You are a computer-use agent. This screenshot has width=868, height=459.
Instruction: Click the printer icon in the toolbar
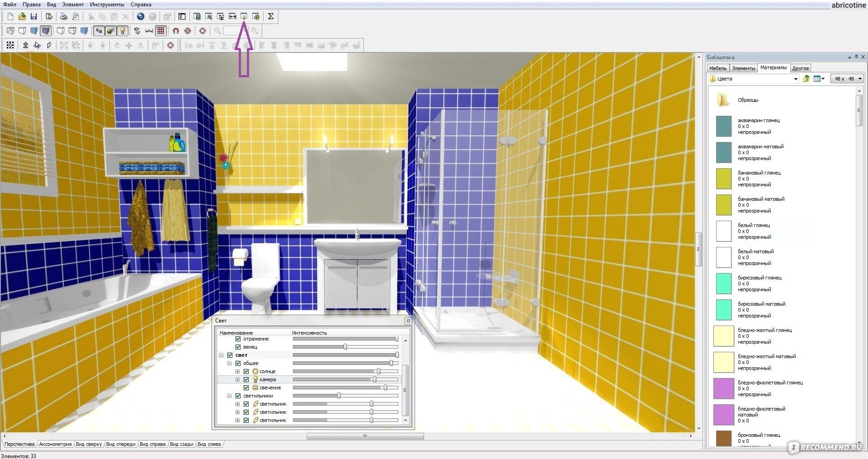pyautogui.click(x=64, y=16)
